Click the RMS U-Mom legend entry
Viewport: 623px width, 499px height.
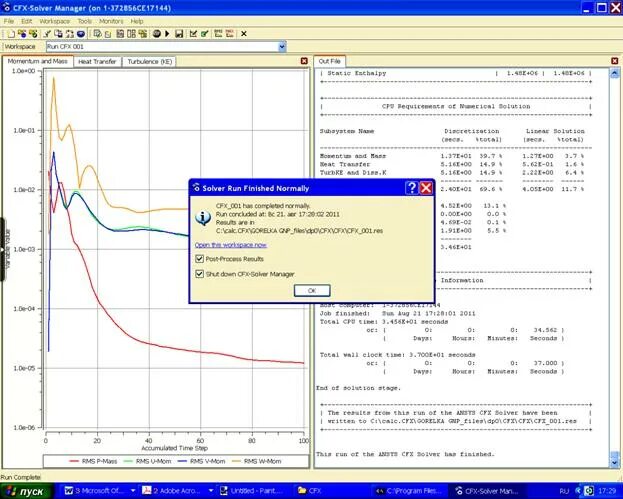click(147, 461)
